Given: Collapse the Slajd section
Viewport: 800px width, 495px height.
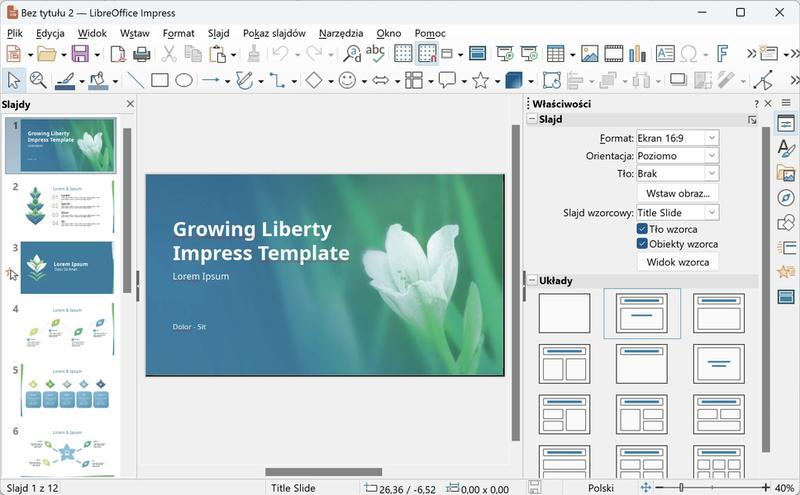Looking at the screenshot, I should [532, 119].
